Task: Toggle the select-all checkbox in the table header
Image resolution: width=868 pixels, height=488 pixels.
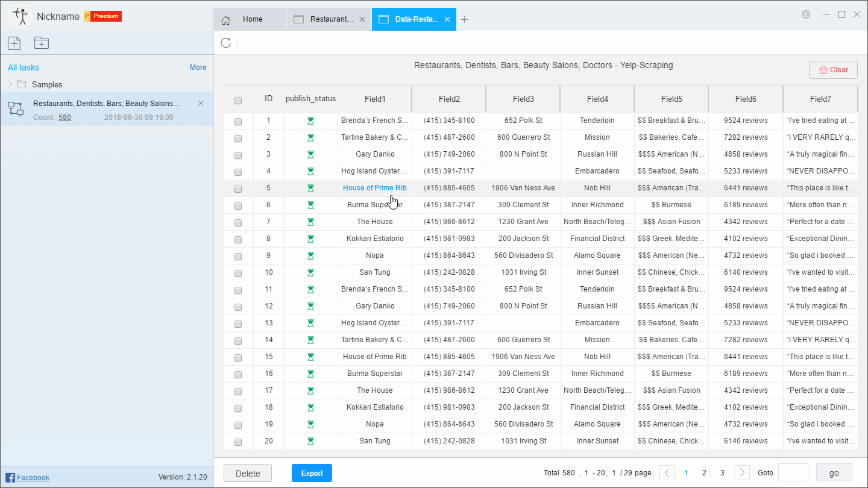Action: coord(238,99)
